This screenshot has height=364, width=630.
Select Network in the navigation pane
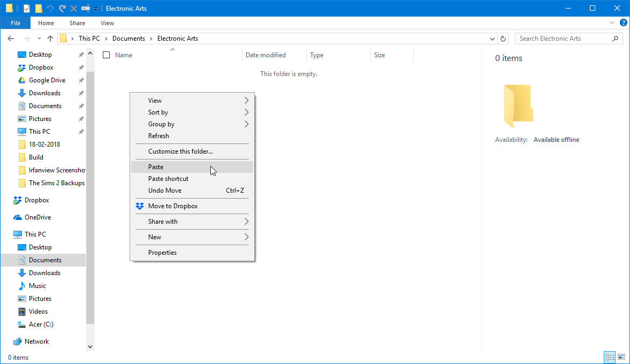pos(36,342)
